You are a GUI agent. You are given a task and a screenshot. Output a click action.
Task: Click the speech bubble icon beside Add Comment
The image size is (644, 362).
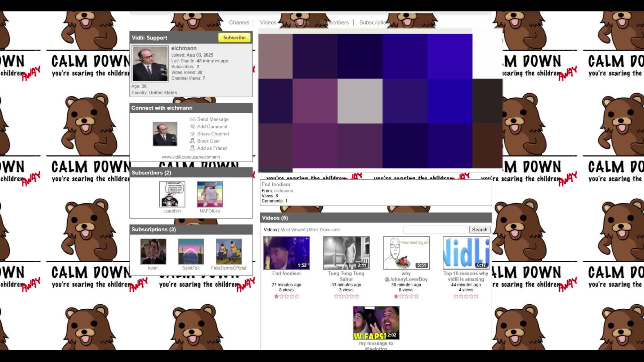coord(193,126)
